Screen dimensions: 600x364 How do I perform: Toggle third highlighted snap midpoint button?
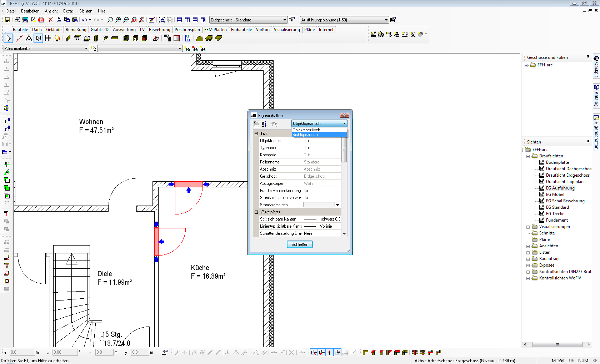(x=329, y=352)
